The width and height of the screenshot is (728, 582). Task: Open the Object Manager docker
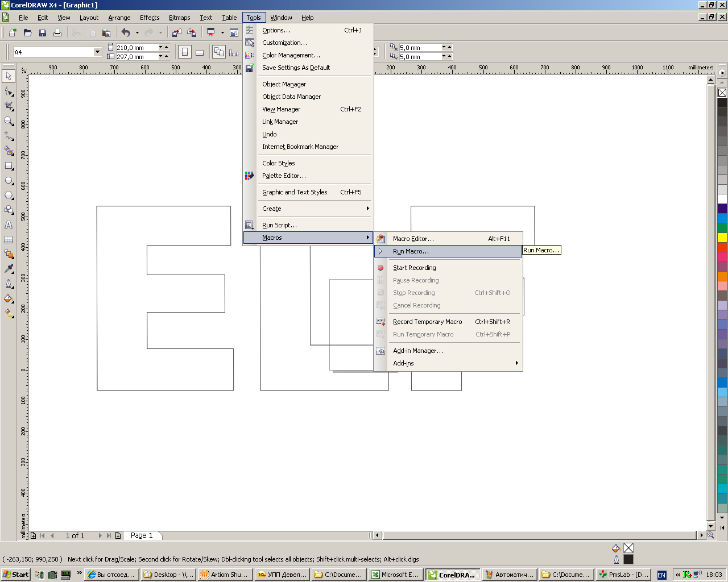point(308,84)
